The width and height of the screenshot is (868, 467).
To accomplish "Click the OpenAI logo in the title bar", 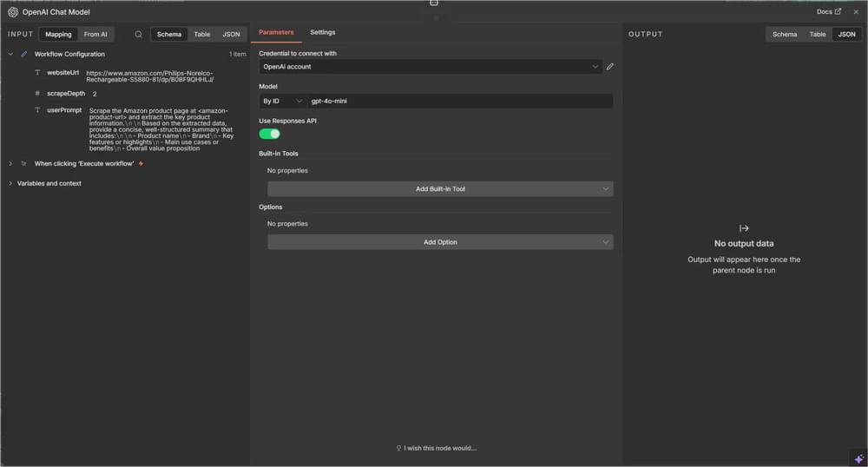I will point(13,12).
